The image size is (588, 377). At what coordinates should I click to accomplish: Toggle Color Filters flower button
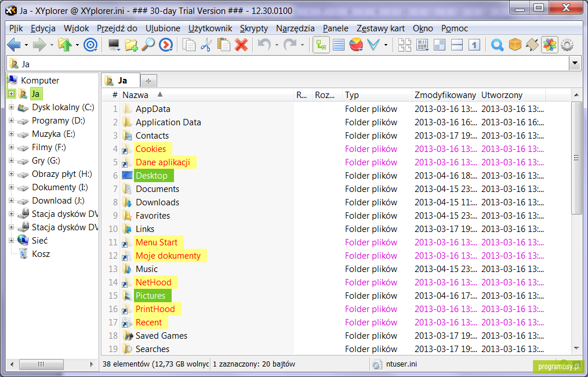550,45
